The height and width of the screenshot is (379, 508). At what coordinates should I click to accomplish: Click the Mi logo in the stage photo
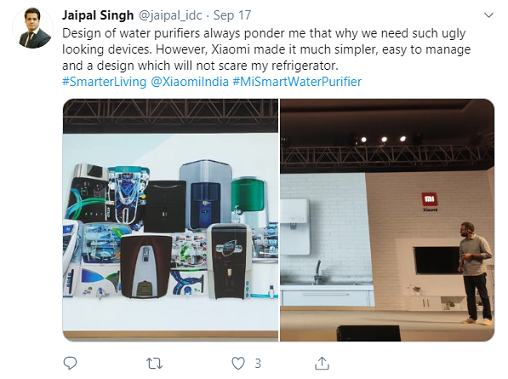430,199
